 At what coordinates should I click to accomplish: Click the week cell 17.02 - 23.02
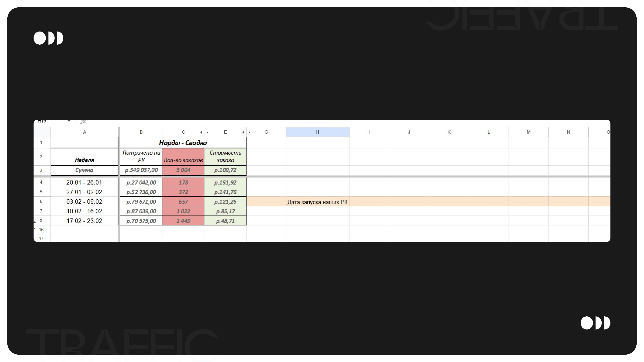tap(84, 221)
